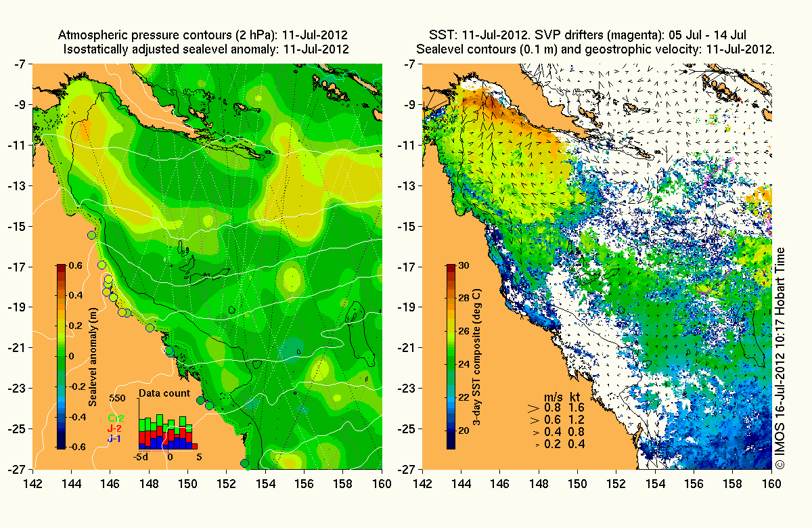Click the orange 28 degree level on SST colorbar
812x528 pixels.
coord(451,298)
